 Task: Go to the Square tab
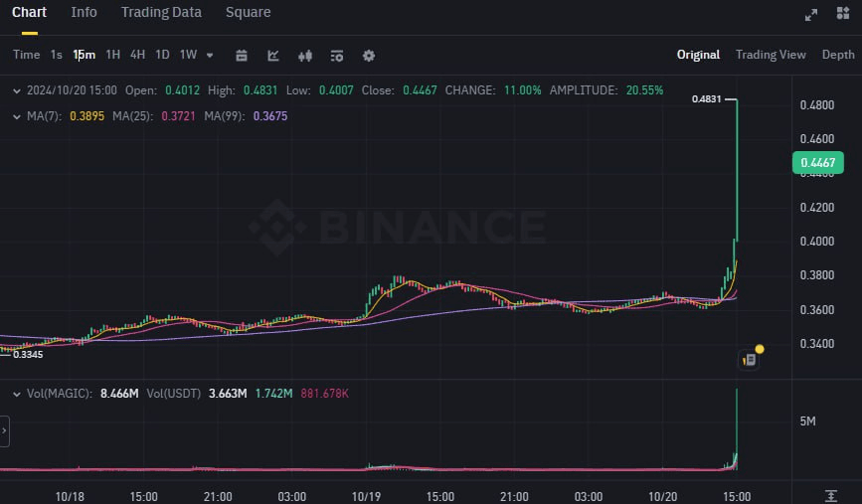pyautogui.click(x=248, y=13)
